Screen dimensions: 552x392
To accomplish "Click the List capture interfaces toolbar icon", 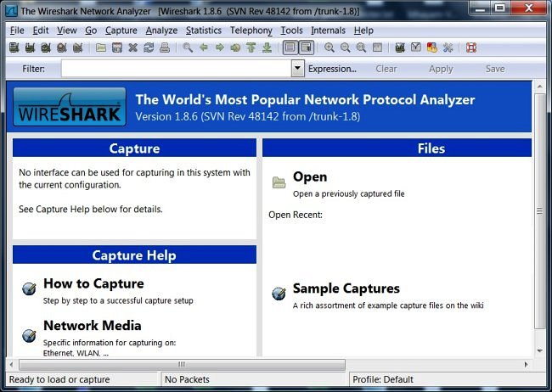I will pyautogui.click(x=14, y=48).
